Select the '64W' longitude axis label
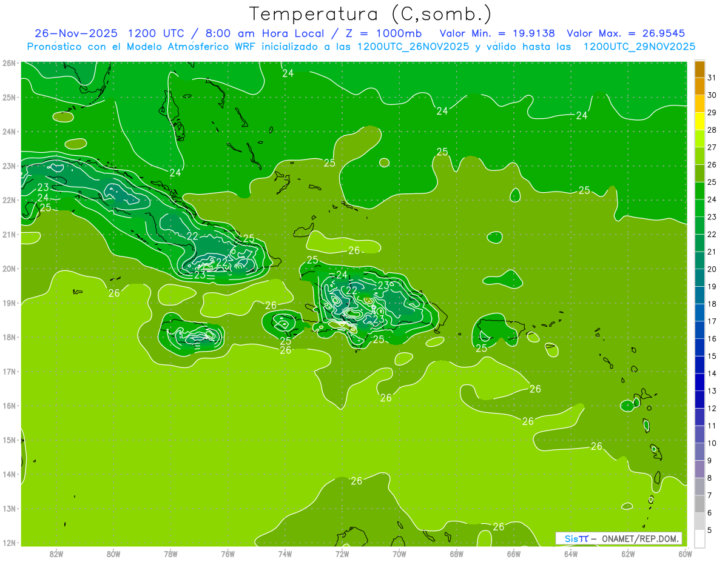Viewport: 728px width, 562px height. pyautogui.click(x=571, y=554)
